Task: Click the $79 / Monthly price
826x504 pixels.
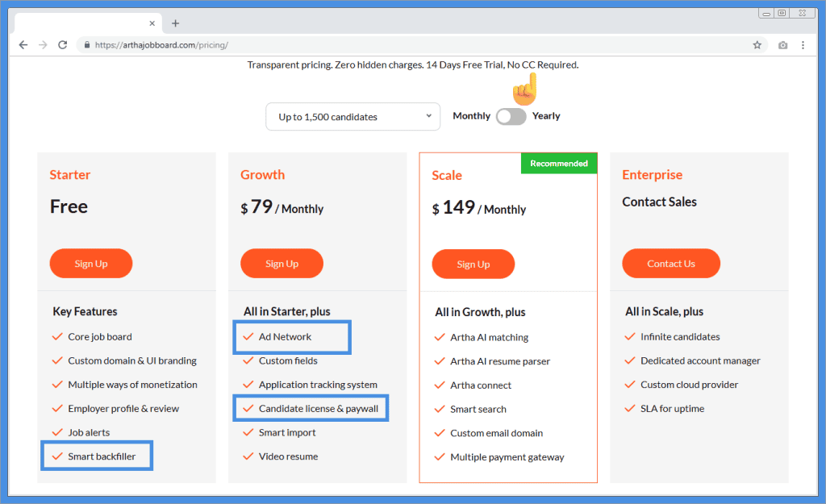Action: click(x=282, y=207)
